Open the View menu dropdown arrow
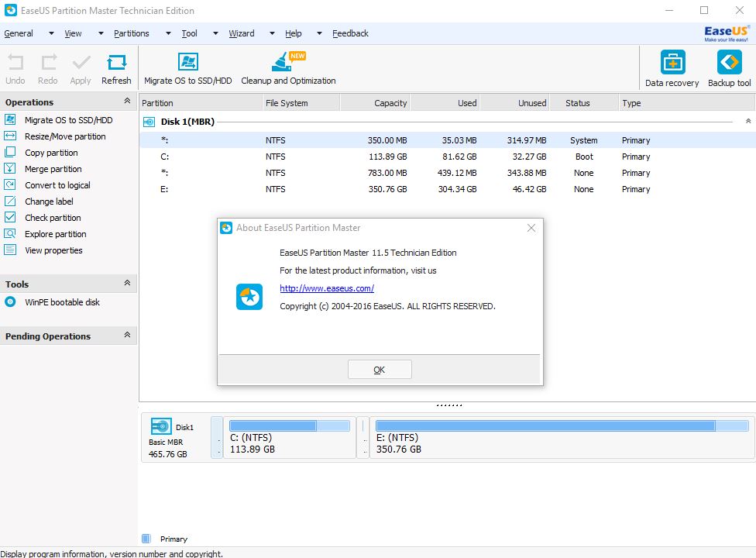 (101, 33)
